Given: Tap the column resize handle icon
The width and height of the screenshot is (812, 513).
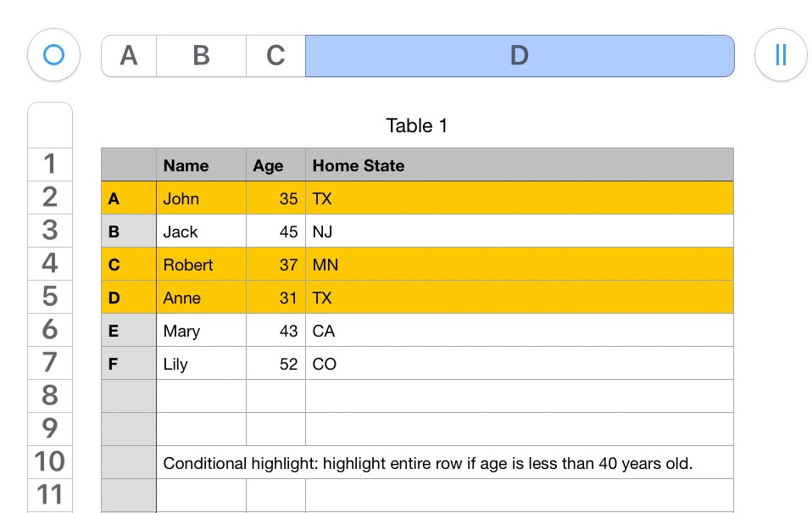Looking at the screenshot, I should (780, 56).
